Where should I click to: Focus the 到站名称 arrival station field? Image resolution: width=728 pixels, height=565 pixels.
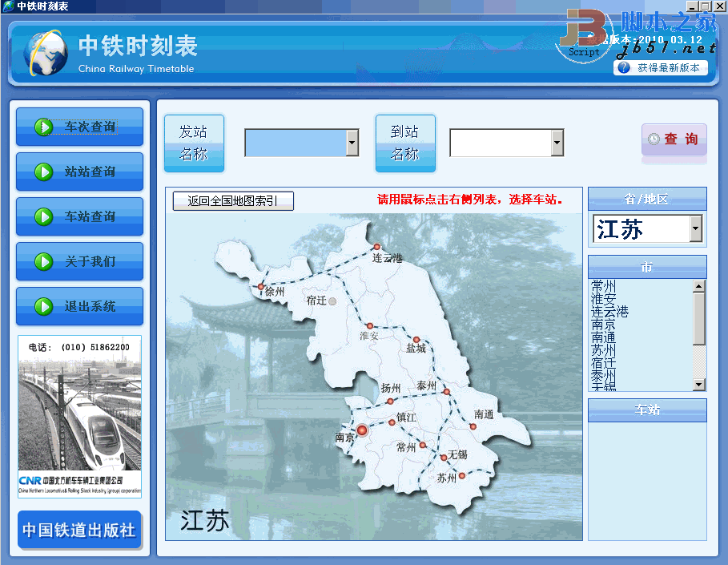click(501, 143)
